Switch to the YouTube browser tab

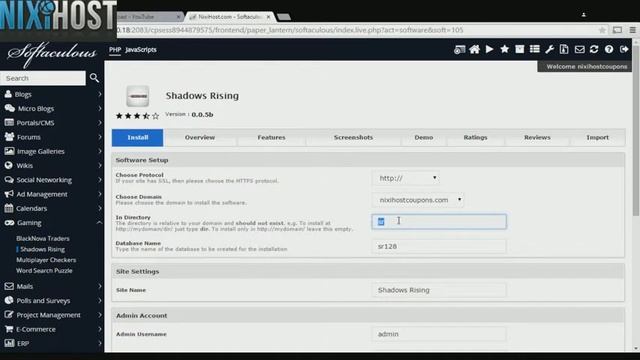point(149,17)
